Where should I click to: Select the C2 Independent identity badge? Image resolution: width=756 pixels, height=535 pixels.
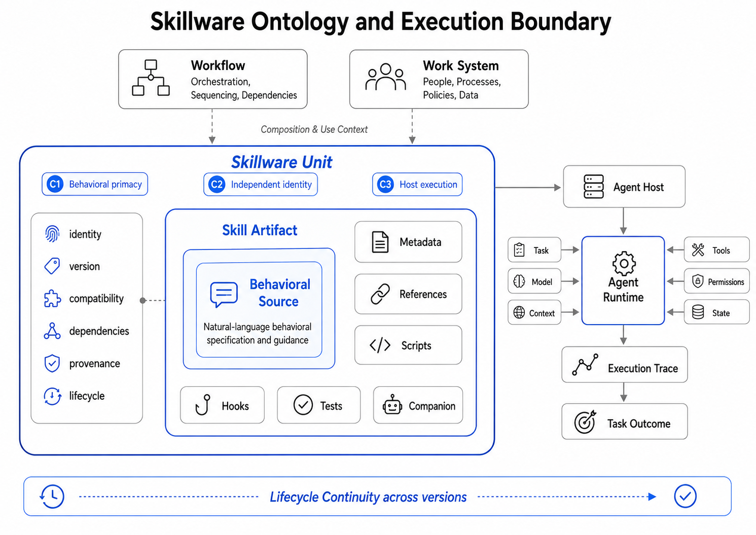(261, 184)
